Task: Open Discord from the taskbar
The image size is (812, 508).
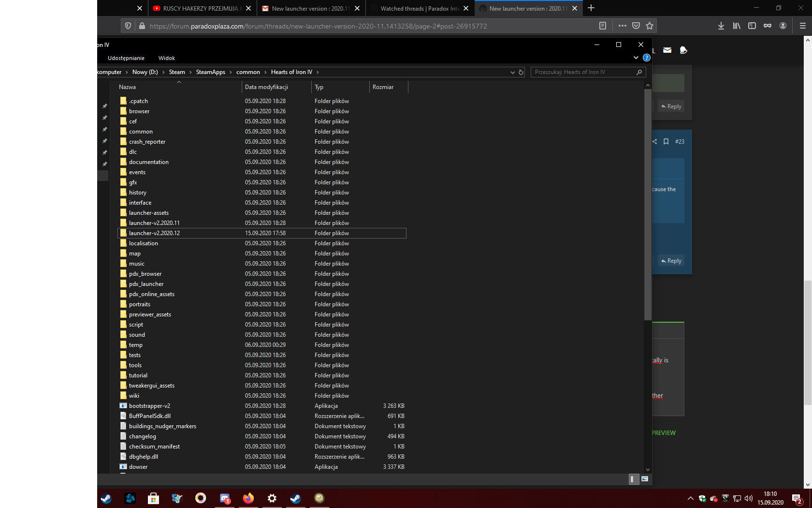Action: pos(225,498)
